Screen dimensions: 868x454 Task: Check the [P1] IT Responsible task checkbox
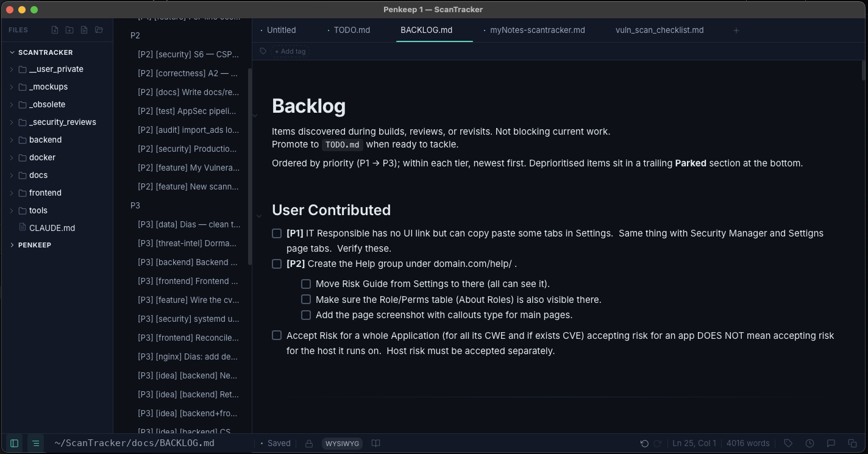point(277,233)
